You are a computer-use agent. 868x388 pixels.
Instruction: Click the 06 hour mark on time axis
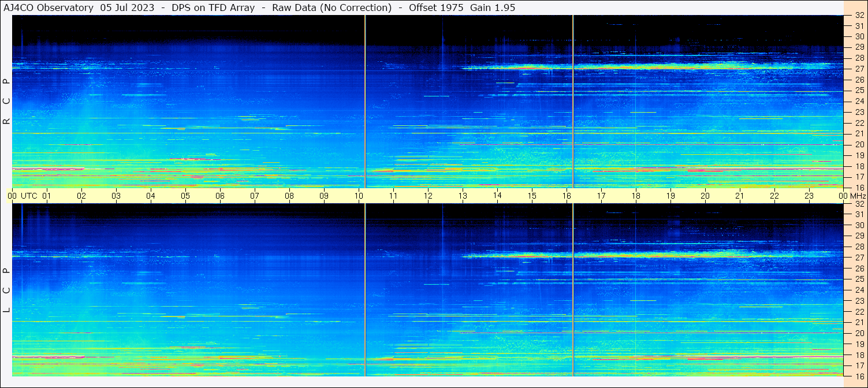tap(220, 196)
